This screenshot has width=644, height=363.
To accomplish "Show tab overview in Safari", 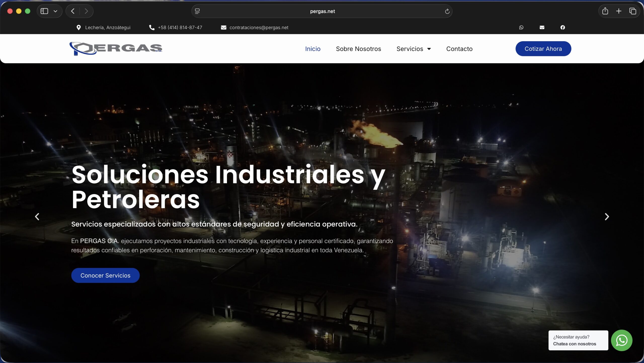I will (x=633, y=11).
